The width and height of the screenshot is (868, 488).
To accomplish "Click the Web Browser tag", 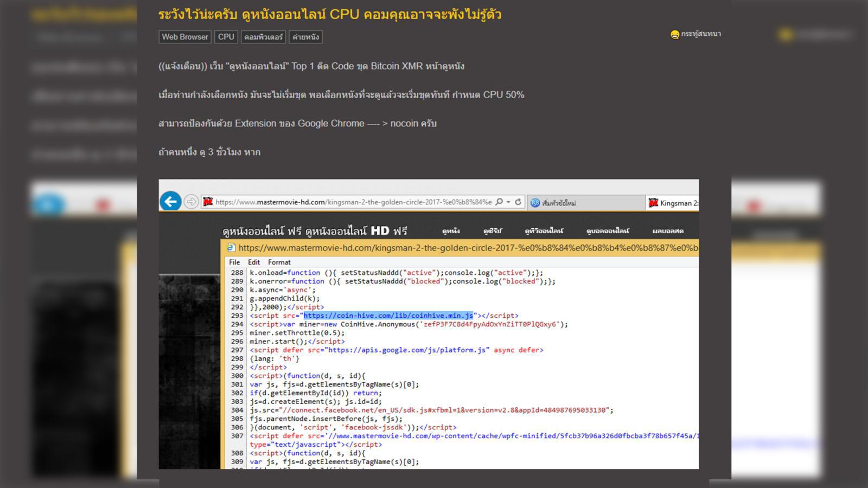I will tap(185, 37).
